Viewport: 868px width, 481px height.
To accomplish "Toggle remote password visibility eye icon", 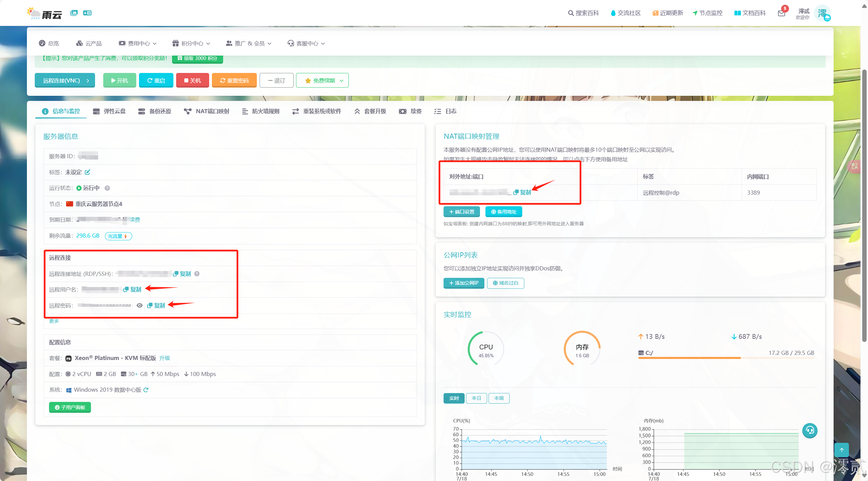I will [x=140, y=305].
